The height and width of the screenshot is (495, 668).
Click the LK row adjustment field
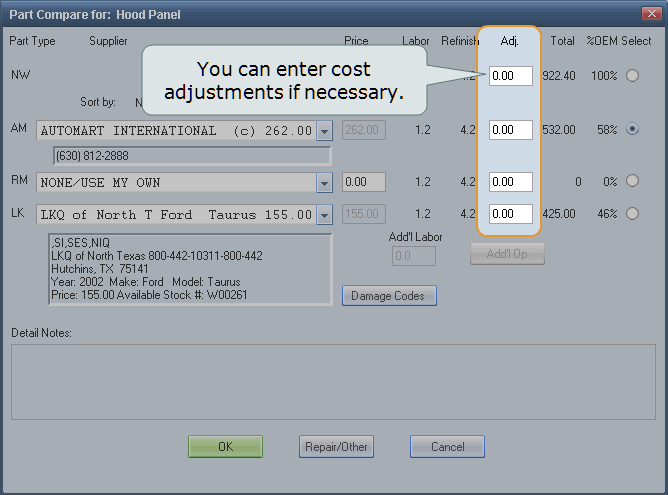tap(511, 214)
